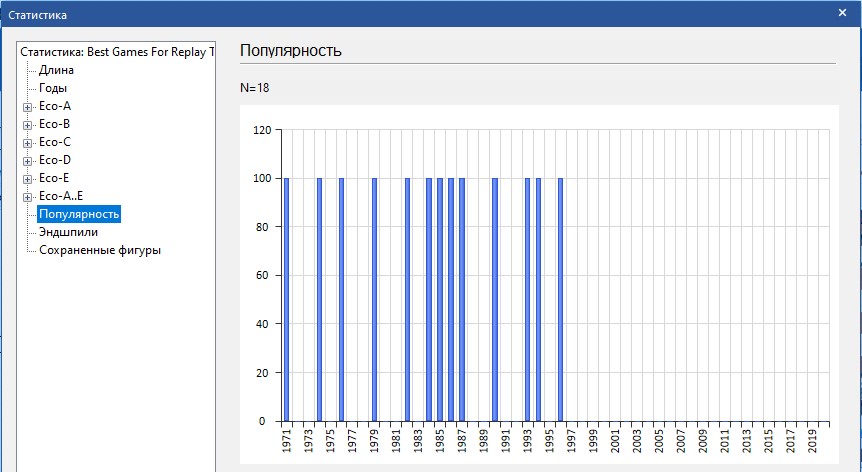Expand the Eco-A..E tree node

click(27, 197)
